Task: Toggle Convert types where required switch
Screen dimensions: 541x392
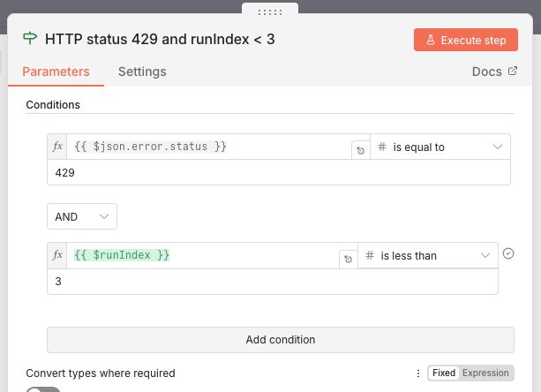Action: coord(43,389)
